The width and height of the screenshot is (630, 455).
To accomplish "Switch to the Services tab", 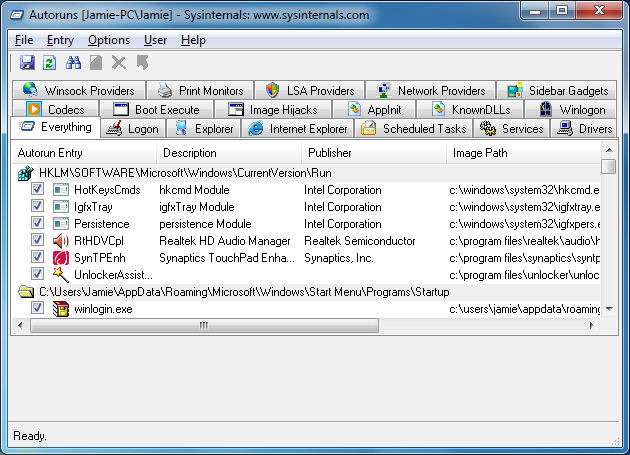I will (511, 129).
